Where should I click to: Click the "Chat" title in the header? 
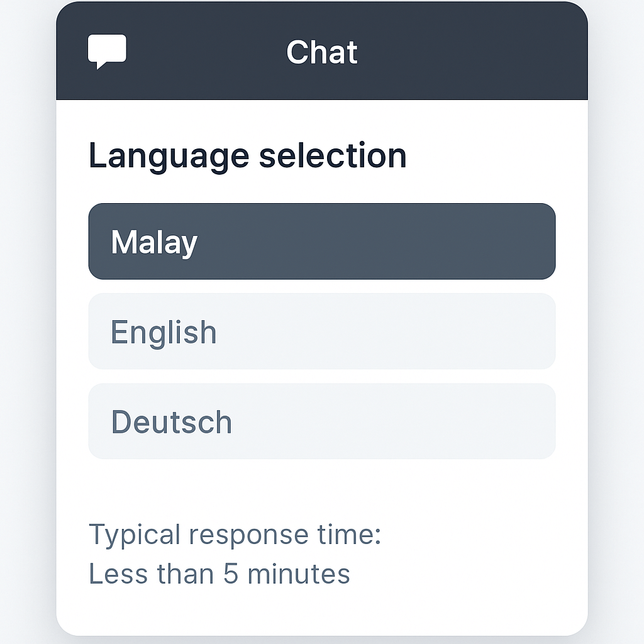click(x=321, y=52)
